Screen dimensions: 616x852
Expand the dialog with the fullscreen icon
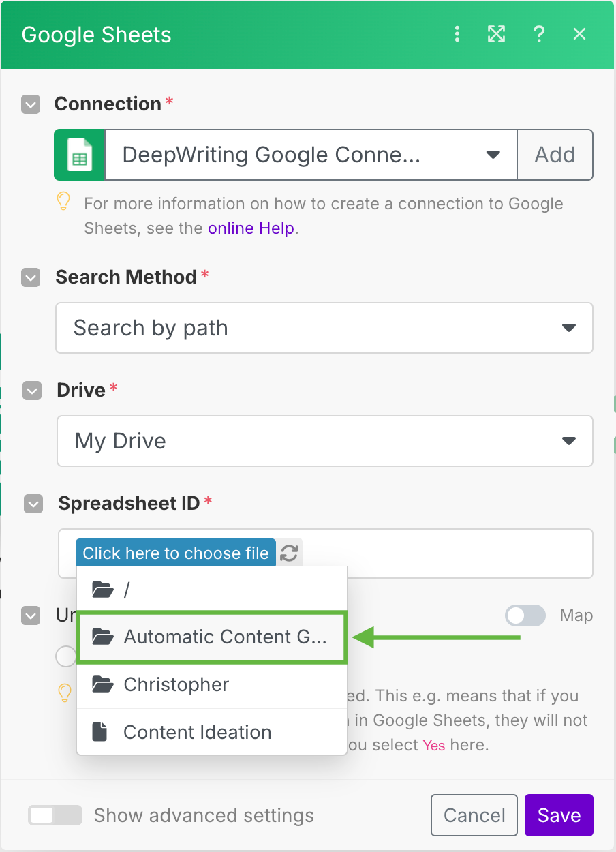coord(497,34)
